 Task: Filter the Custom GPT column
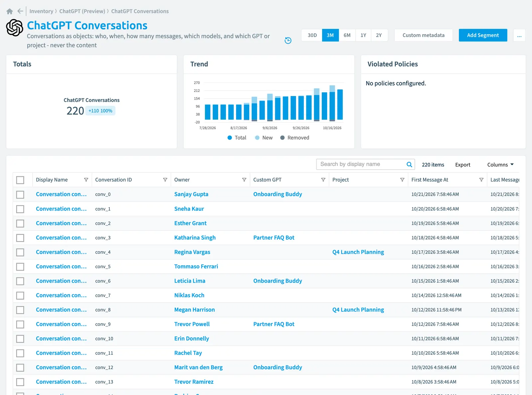click(323, 180)
